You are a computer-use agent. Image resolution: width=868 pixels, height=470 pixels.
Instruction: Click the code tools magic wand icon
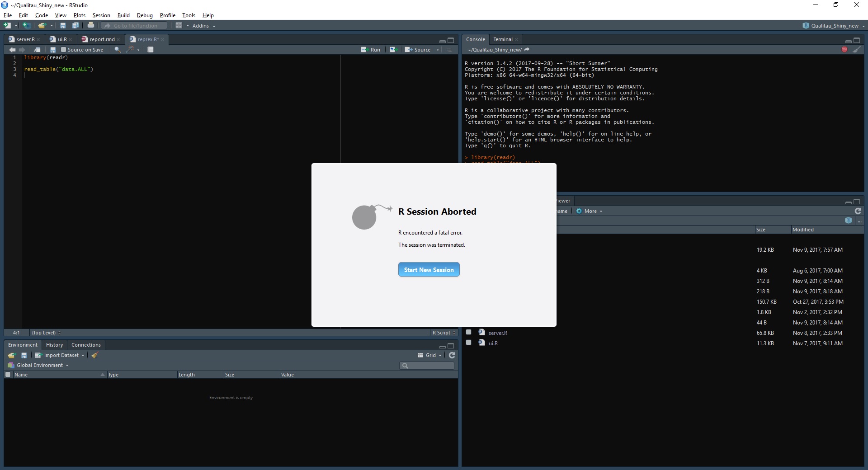pos(131,50)
